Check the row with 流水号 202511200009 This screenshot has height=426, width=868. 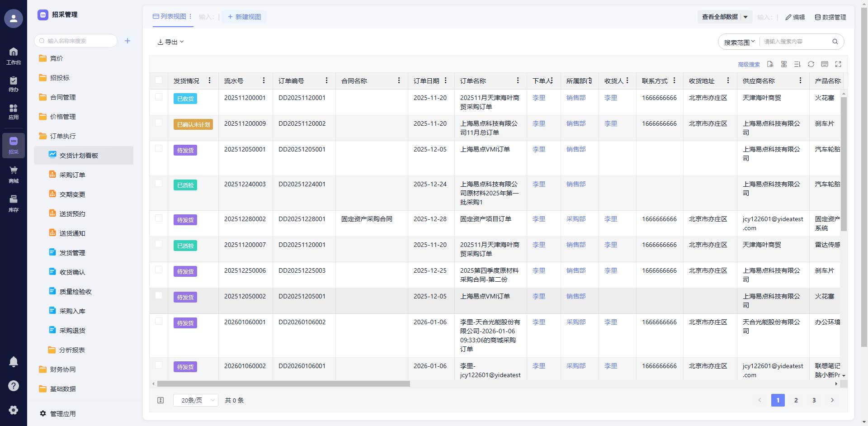159,123
